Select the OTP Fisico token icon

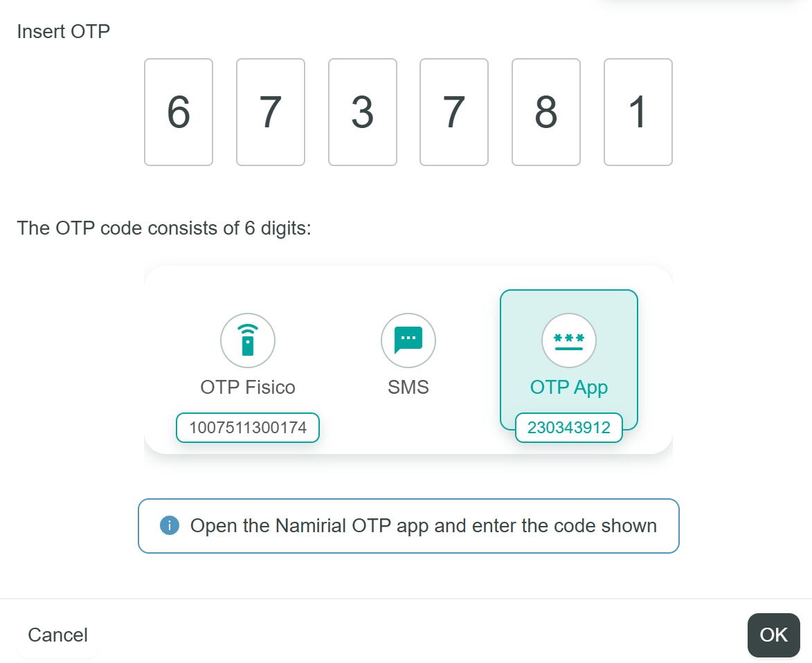248,340
